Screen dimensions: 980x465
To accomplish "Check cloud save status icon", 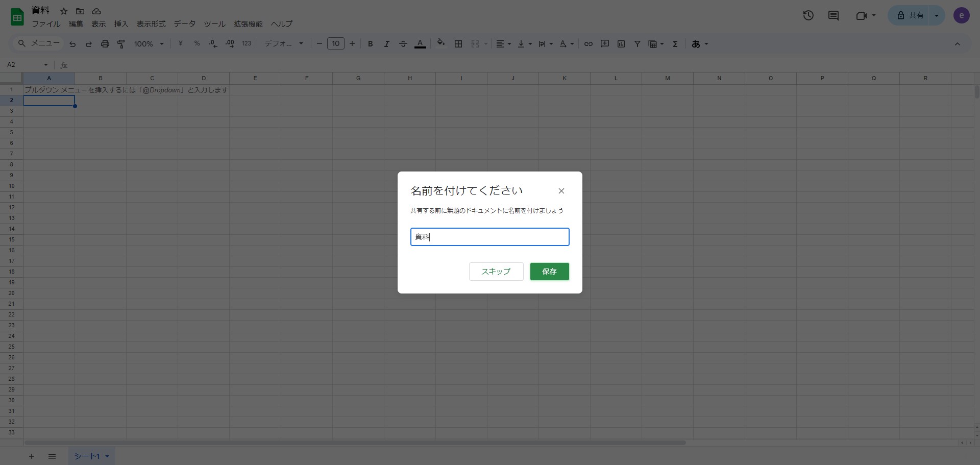I will tap(96, 11).
